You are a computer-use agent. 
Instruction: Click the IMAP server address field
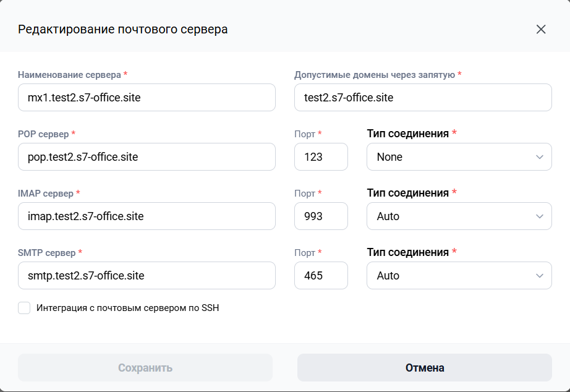pos(147,216)
